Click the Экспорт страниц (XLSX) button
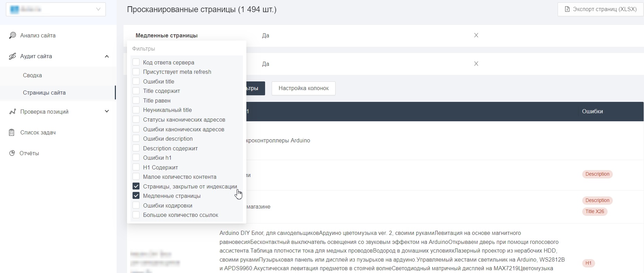 [600, 9]
